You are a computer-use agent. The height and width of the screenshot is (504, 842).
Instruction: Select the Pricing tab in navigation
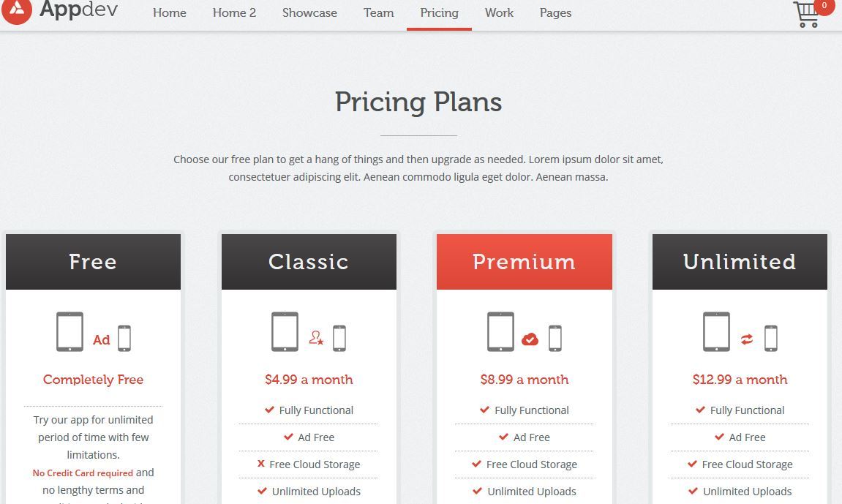439,13
